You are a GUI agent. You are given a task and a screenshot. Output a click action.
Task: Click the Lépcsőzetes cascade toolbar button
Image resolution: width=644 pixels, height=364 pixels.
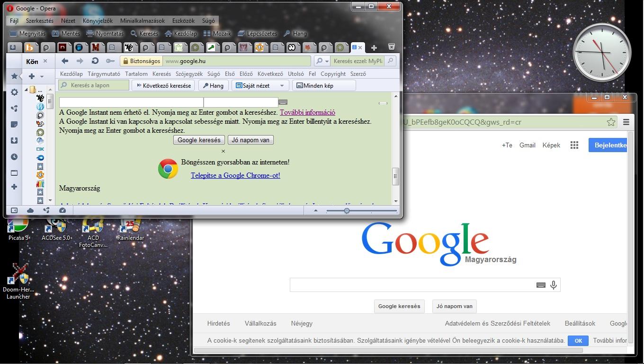pos(257,34)
